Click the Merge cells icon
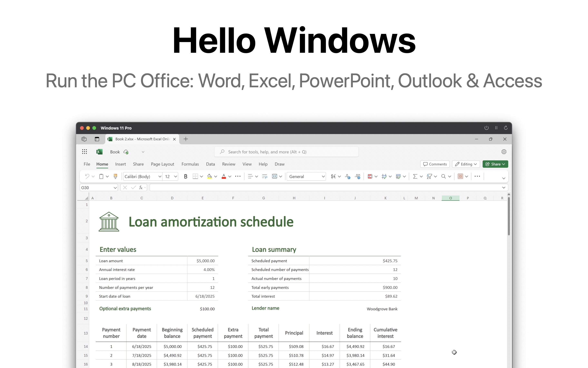Image resolution: width=588 pixels, height=368 pixels. [275, 176]
